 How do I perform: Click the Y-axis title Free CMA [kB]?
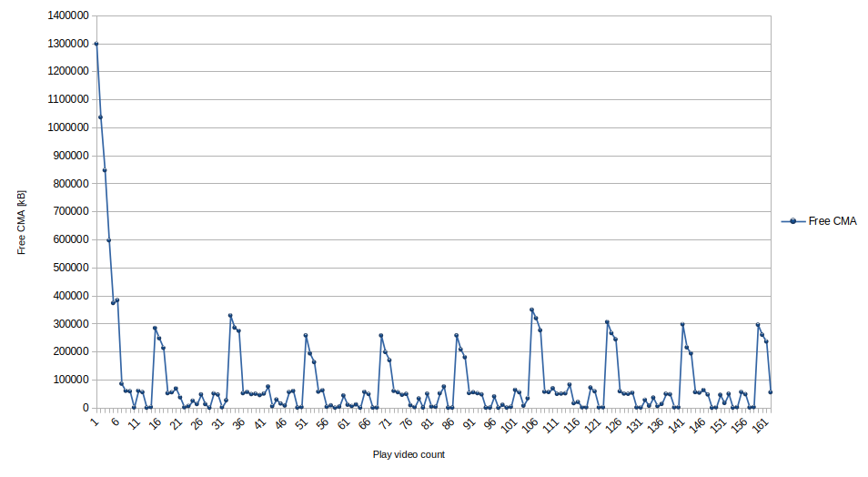(x=22, y=222)
